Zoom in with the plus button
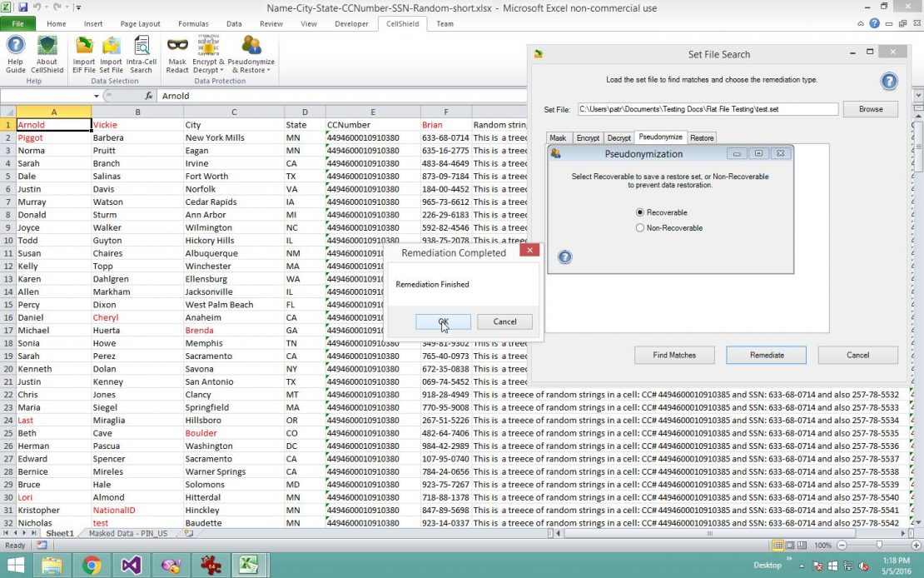 [x=916, y=546]
